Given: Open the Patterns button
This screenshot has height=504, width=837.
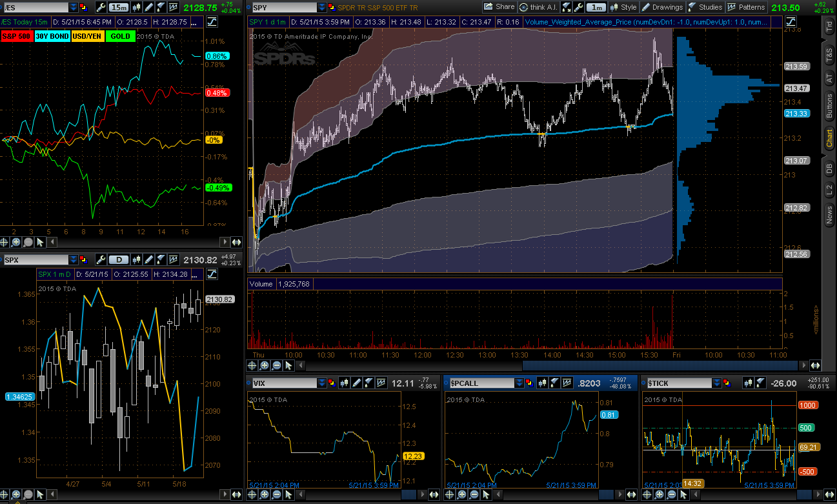Looking at the screenshot, I should [x=747, y=7].
